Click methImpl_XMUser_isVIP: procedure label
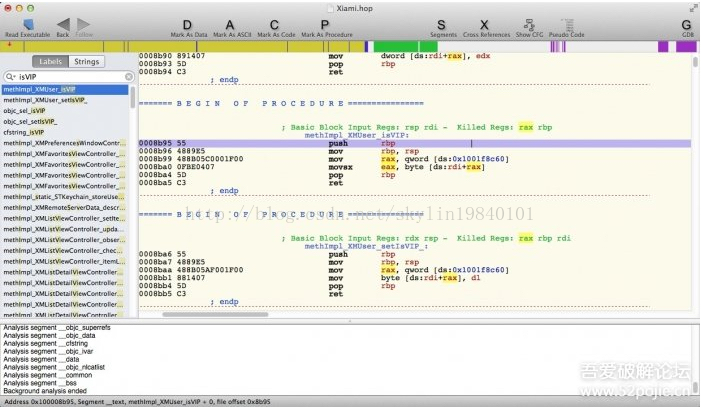The height and width of the screenshot is (407, 701). 356,135
